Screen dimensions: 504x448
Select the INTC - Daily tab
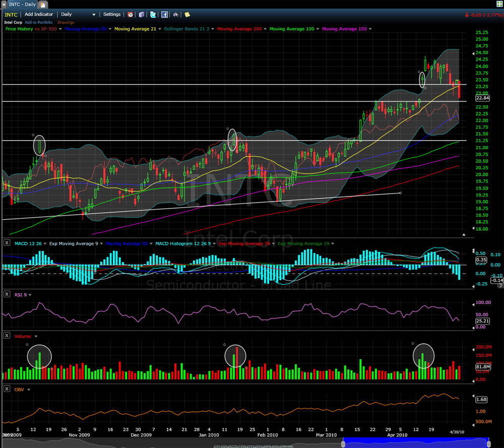pyautogui.click(x=23, y=4)
